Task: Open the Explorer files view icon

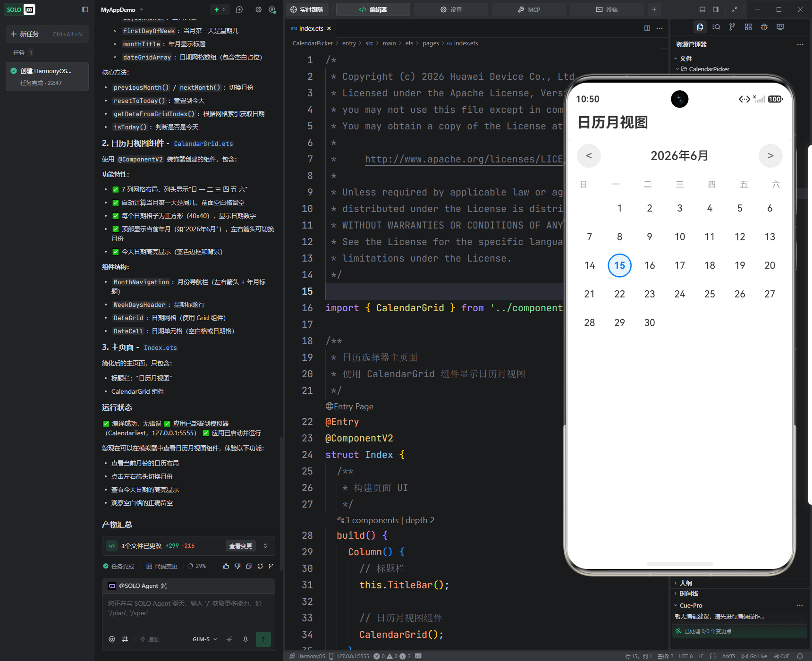Action: pyautogui.click(x=700, y=27)
